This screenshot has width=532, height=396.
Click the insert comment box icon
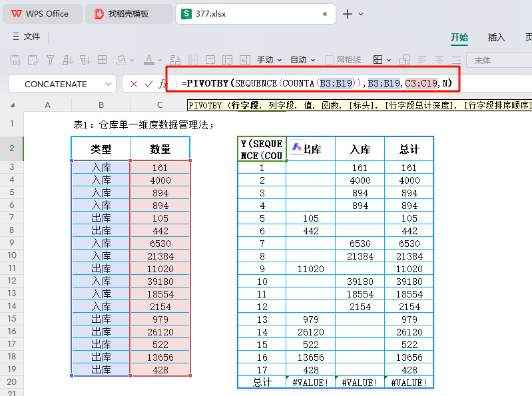210,60
